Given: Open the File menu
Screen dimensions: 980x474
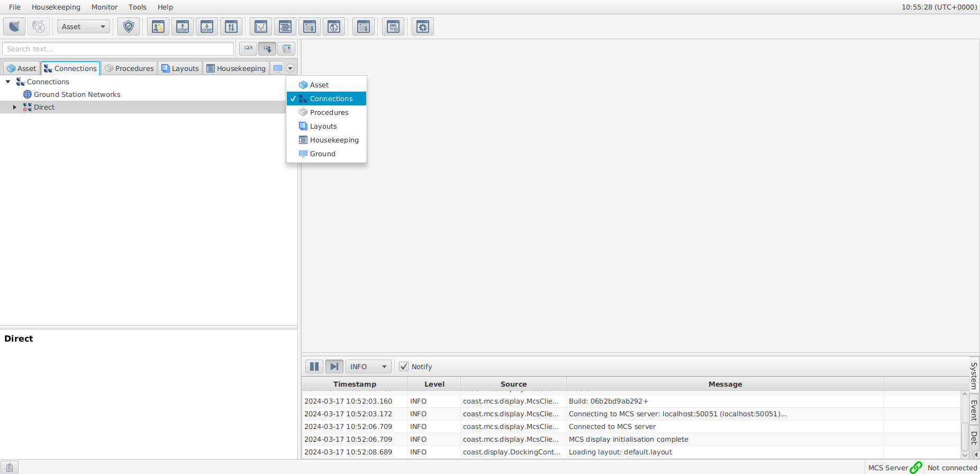Looking at the screenshot, I should 15,7.
